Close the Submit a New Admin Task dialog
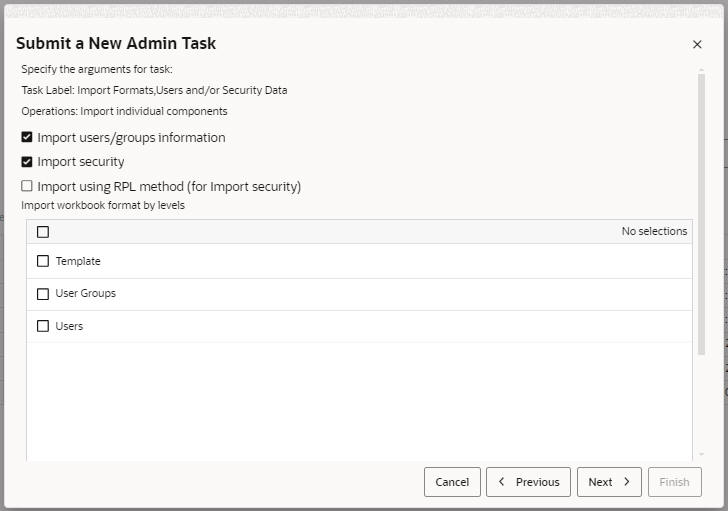This screenshot has width=728, height=511. click(697, 44)
